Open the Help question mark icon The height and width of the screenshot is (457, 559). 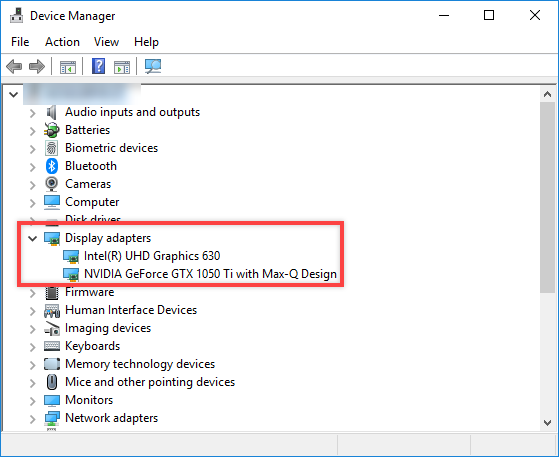[98, 66]
